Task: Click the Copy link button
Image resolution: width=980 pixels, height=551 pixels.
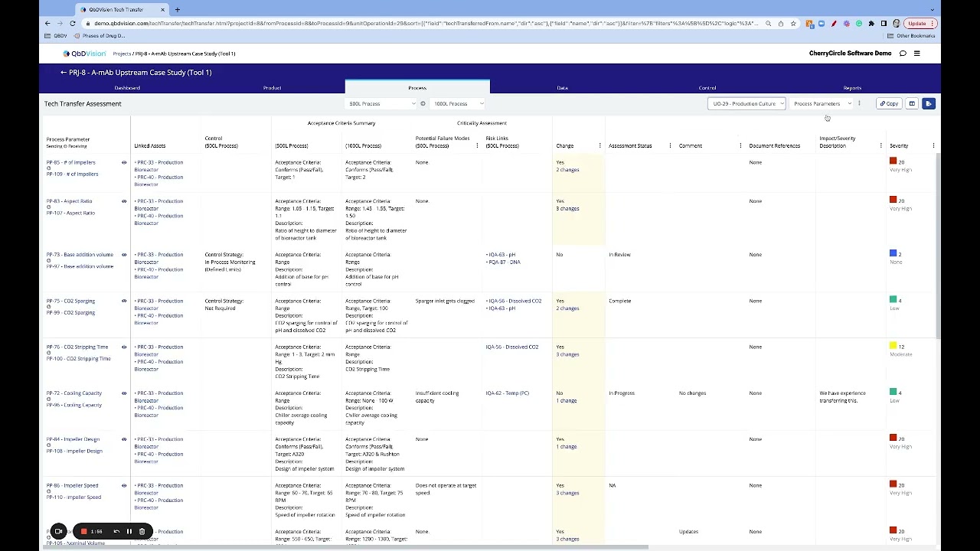Action: point(889,103)
